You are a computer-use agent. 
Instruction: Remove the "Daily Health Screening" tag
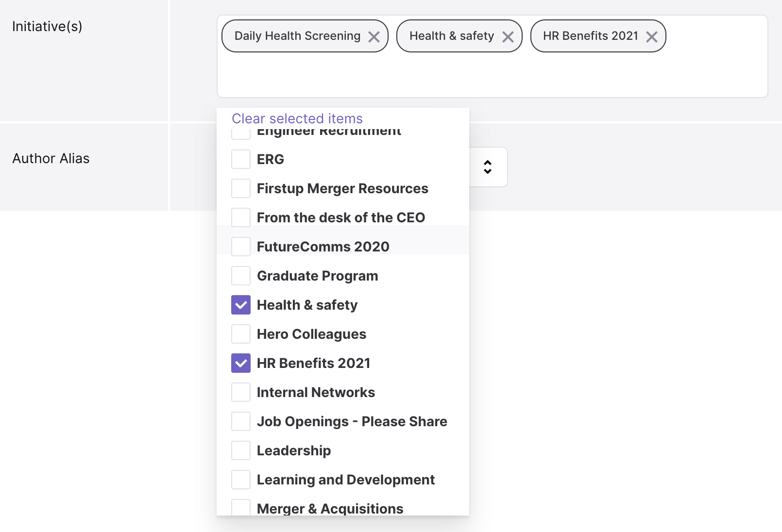(x=374, y=36)
